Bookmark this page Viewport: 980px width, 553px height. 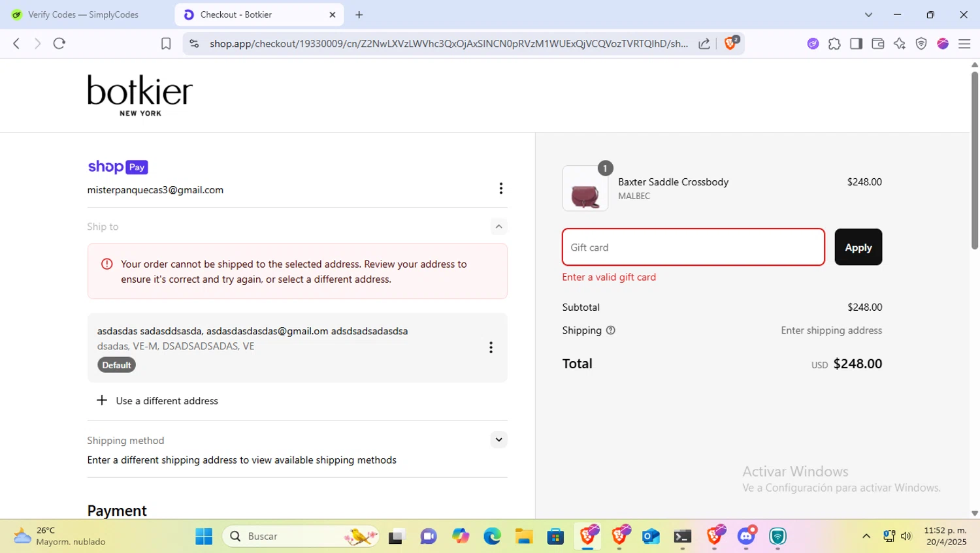coord(166,44)
